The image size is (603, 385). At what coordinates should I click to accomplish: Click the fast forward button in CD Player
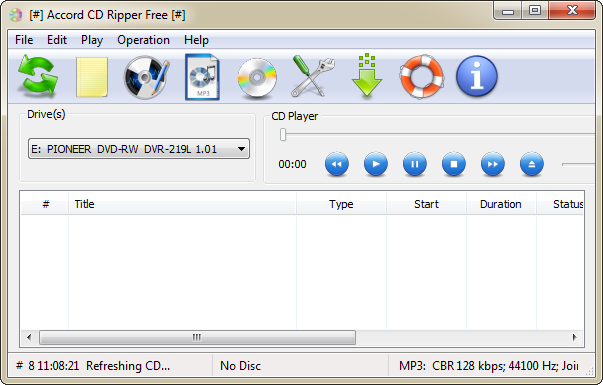(x=493, y=164)
